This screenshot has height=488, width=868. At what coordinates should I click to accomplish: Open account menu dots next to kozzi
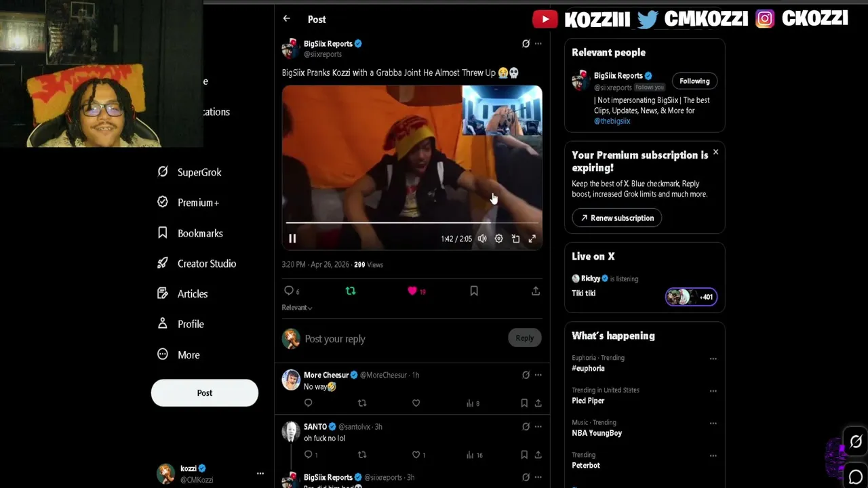pos(260,474)
